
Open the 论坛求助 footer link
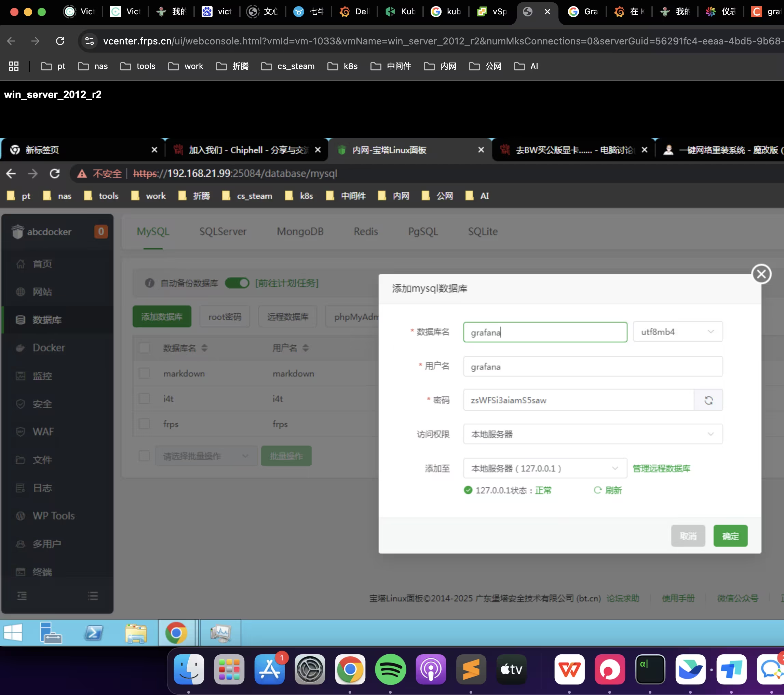(623, 598)
